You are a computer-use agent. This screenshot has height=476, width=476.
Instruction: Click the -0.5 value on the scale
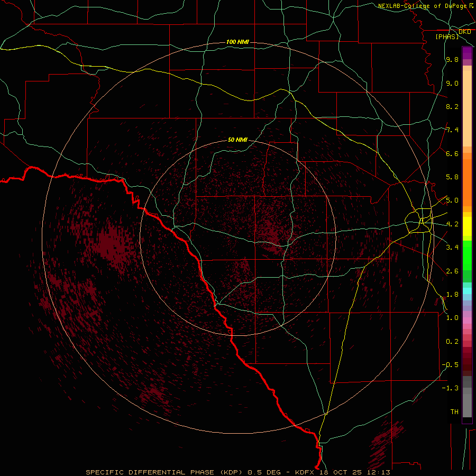tap(451, 365)
